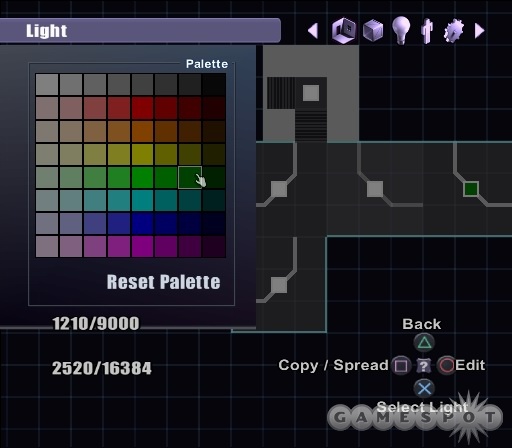This screenshot has height=448, width=512.
Task: Select the light in the top room
Action: tap(311, 93)
